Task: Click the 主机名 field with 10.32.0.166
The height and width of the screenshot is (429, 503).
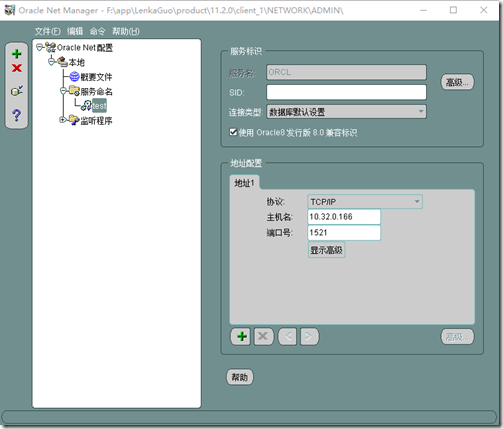Action: point(344,217)
